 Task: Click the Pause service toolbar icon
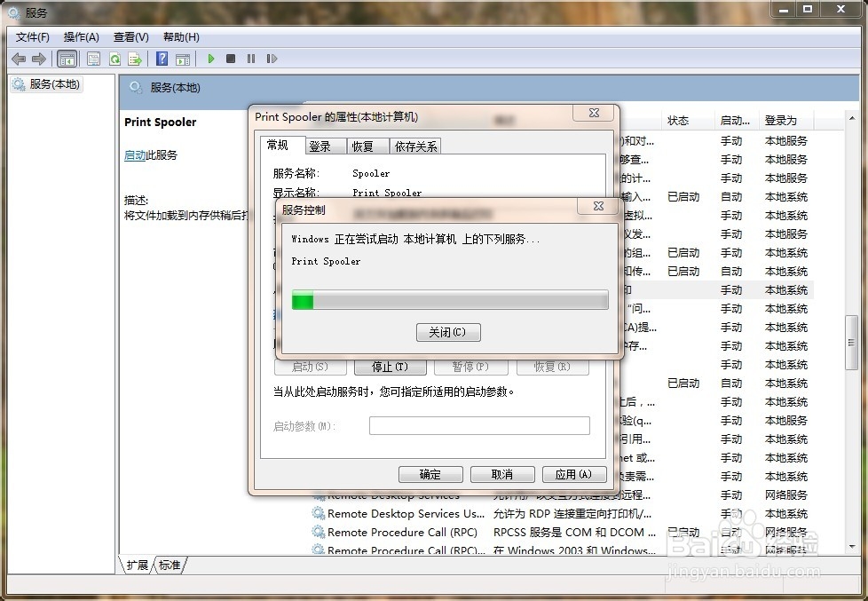251,59
